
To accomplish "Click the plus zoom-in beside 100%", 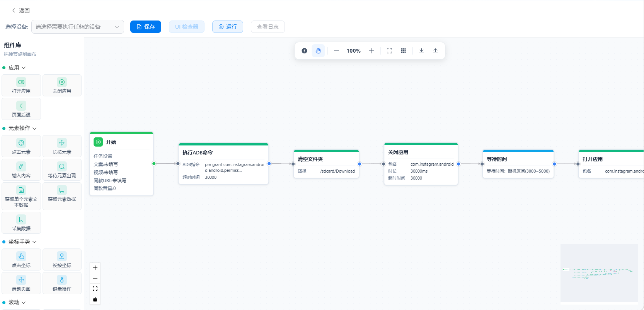I will (x=371, y=51).
